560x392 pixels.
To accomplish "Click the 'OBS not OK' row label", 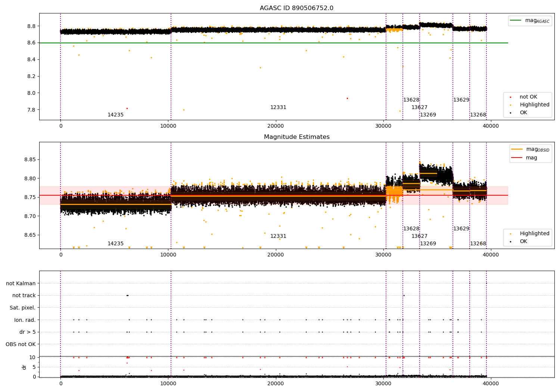I will point(21,344).
